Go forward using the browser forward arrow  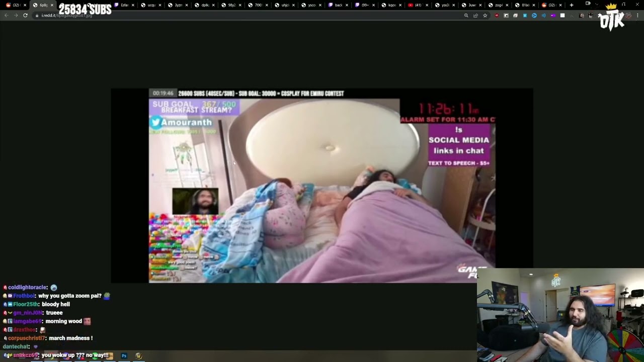point(16,16)
